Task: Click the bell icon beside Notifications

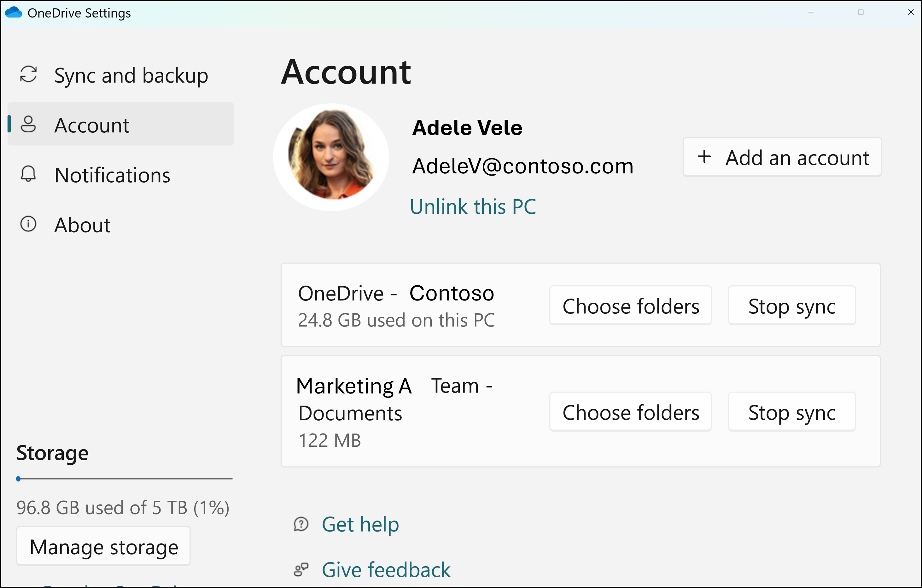Action: pos(28,175)
